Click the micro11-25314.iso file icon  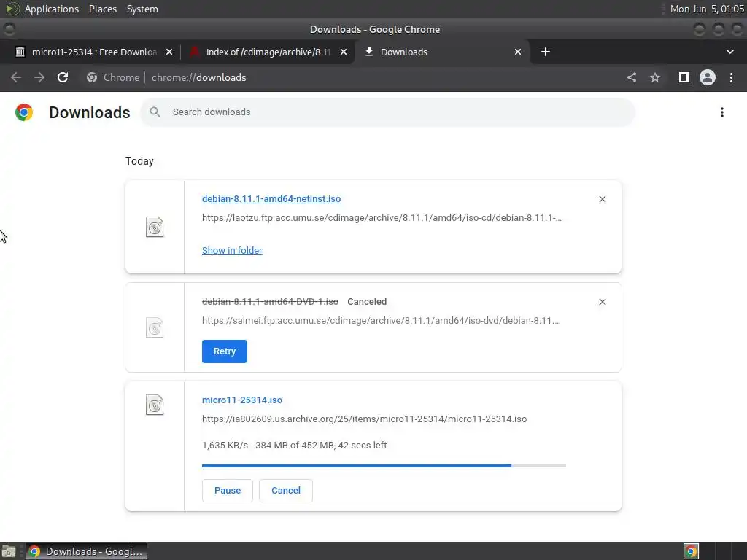[x=155, y=405]
